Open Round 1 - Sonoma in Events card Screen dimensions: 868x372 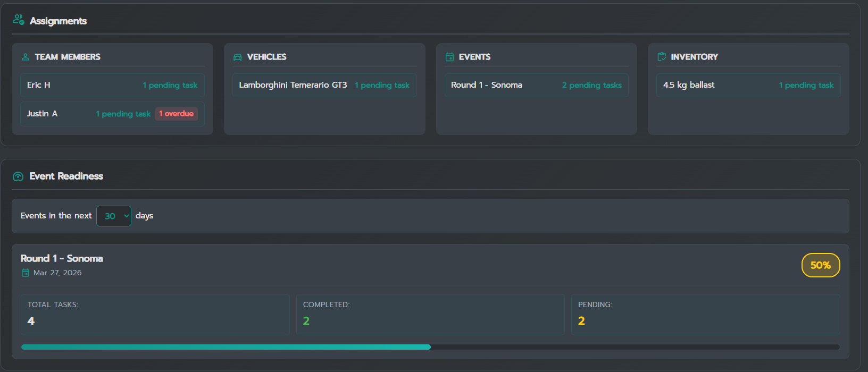(536, 85)
